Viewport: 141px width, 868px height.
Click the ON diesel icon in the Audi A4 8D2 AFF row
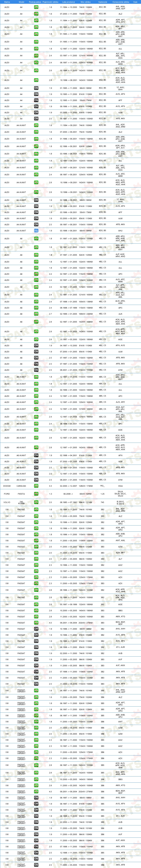click(36, 100)
